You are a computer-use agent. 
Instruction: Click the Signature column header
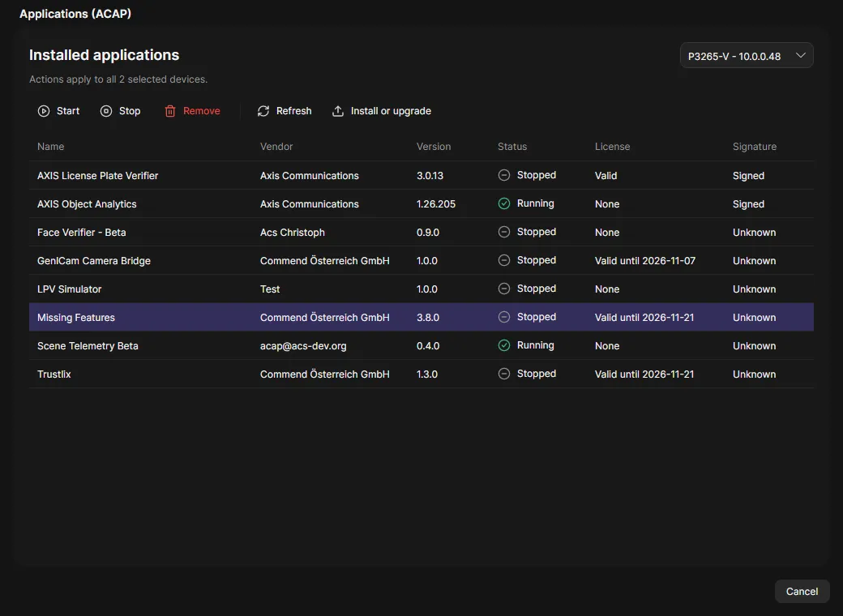tap(755, 147)
